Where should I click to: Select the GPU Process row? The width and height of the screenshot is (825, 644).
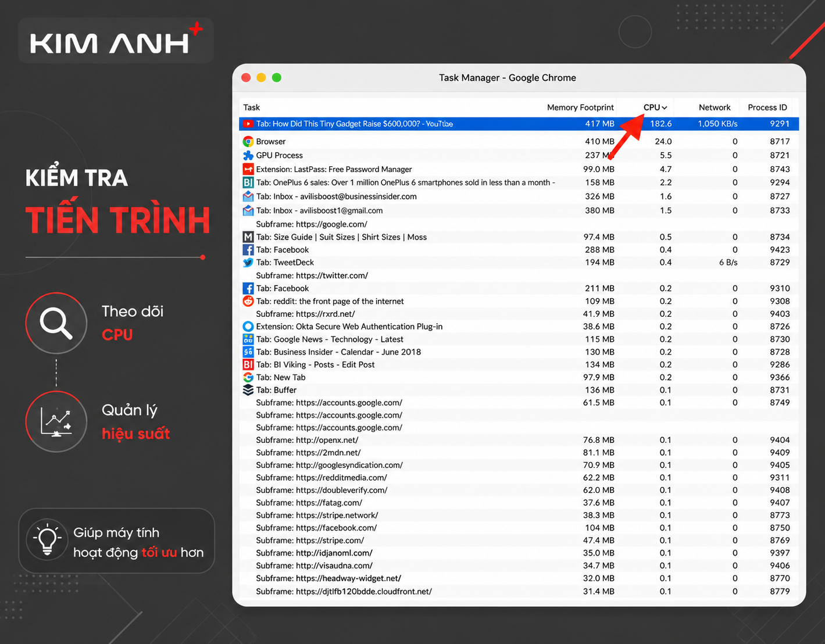pyautogui.click(x=519, y=155)
